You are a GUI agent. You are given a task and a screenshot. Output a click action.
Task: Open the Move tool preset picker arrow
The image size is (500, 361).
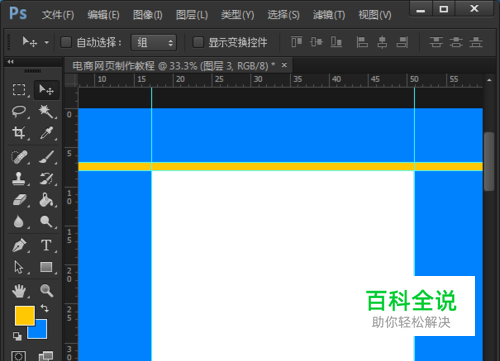point(47,43)
